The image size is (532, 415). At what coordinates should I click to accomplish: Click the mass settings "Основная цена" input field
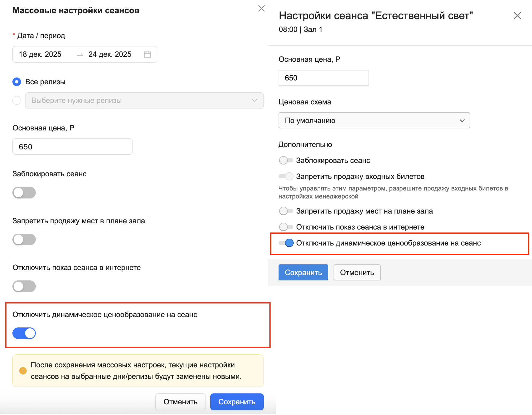tap(72, 147)
